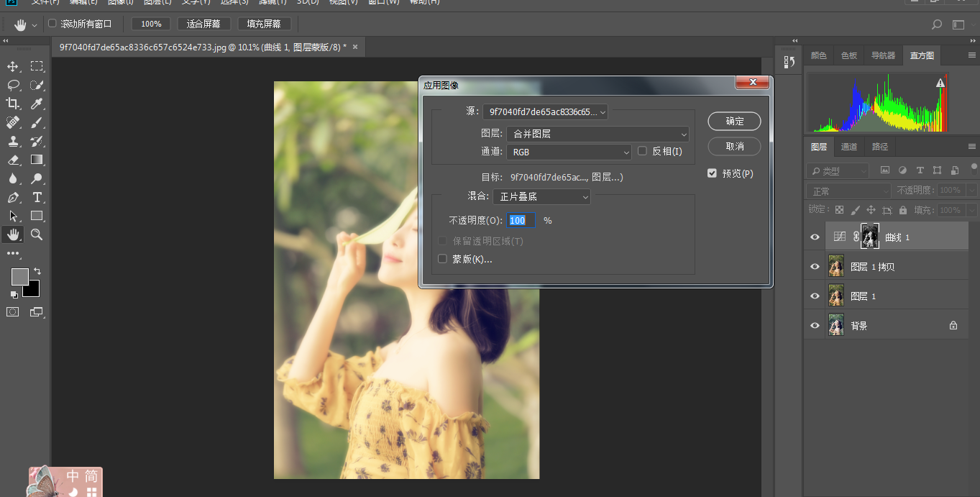The width and height of the screenshot is (980, 497).
Task: Open the 通道 RGB channel dropdown
Action: (569, 152)
